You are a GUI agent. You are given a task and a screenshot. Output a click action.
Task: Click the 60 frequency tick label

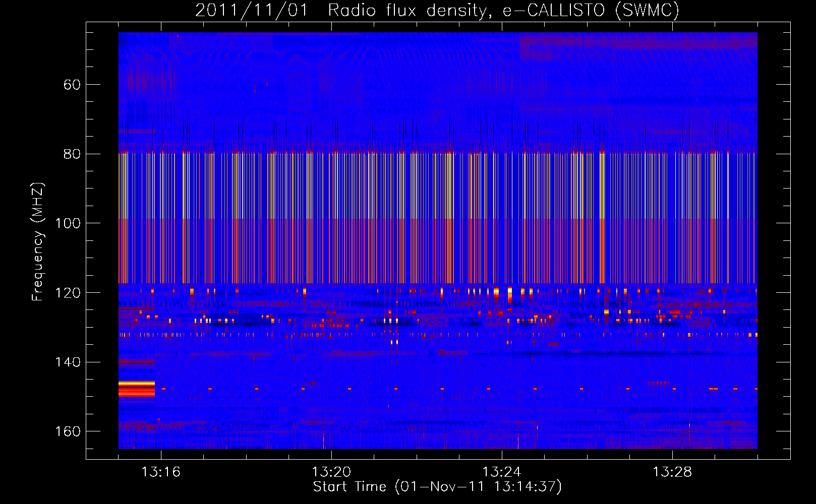pos(72,85)
